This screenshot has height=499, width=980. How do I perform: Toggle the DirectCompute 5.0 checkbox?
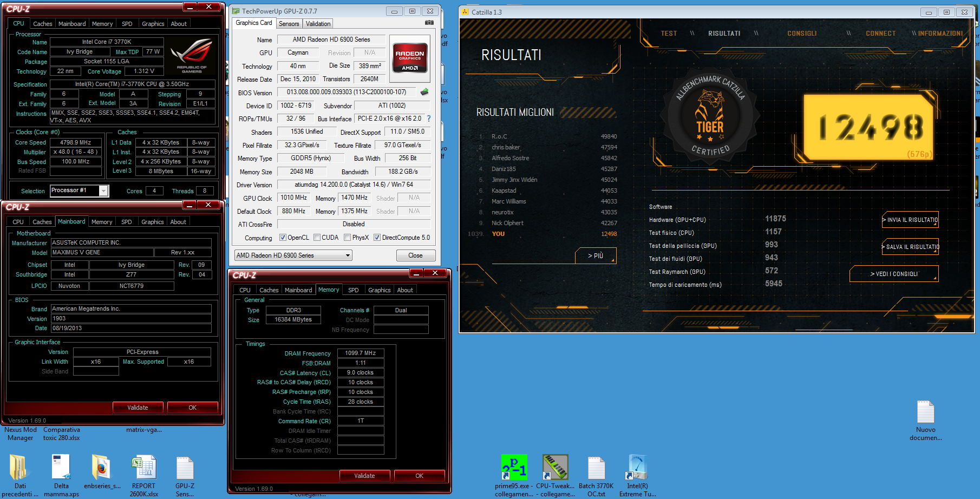coord(377,238)
